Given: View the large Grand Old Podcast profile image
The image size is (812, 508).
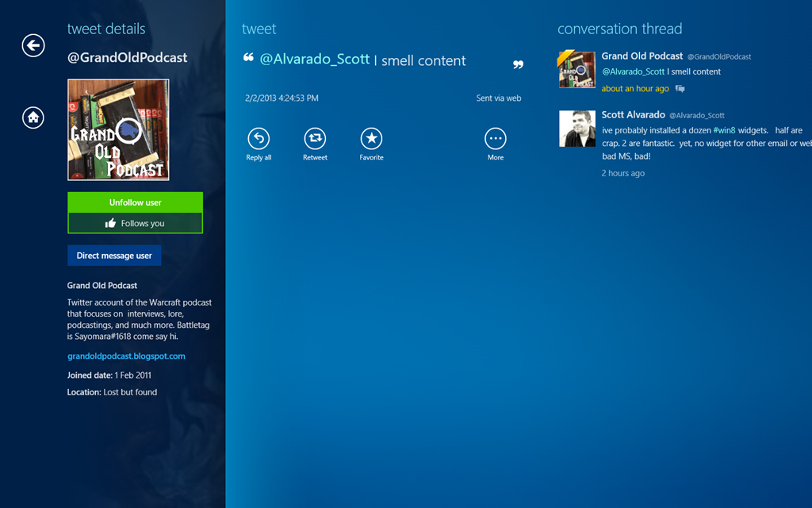Looking at the screenshot, I should tap(118, 129).
